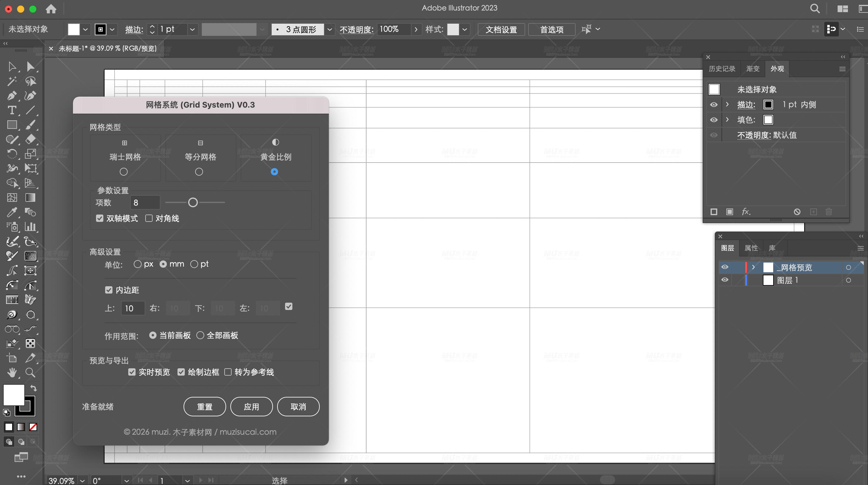Open the rotation angle 0° dropdown
The image size is (868, 485).
tap(126, 481)
